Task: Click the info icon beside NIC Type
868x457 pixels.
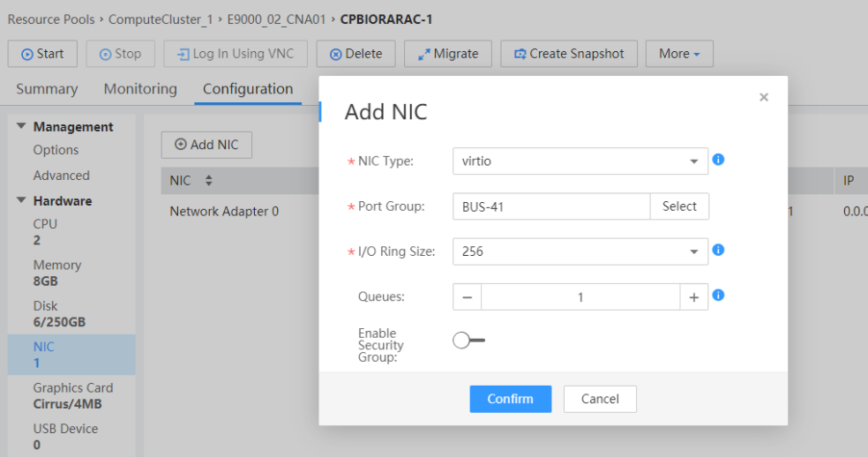Action: pos(718,160)
